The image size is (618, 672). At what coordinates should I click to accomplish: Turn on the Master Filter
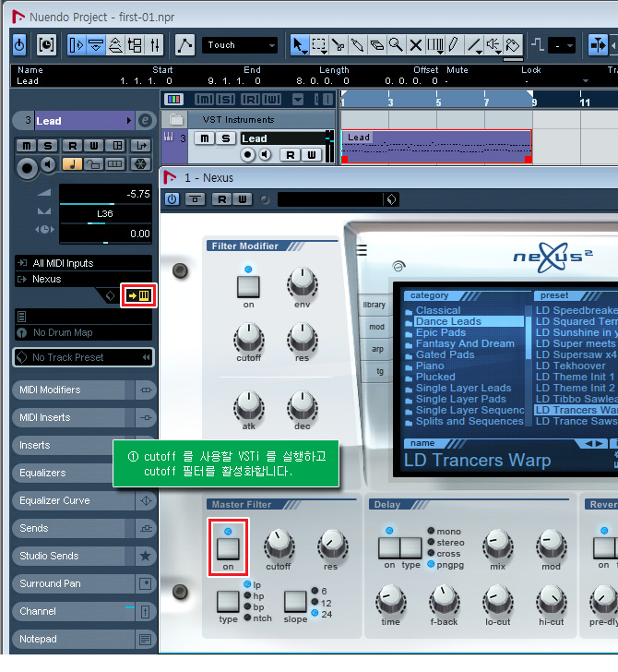228,548
